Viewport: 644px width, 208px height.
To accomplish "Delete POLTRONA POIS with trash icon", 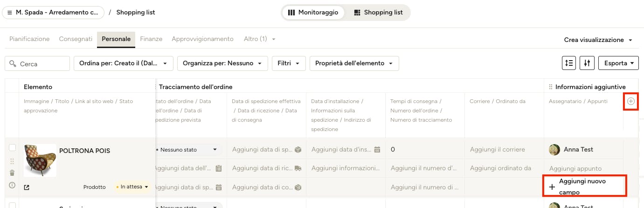I will (x=12, y=173).
